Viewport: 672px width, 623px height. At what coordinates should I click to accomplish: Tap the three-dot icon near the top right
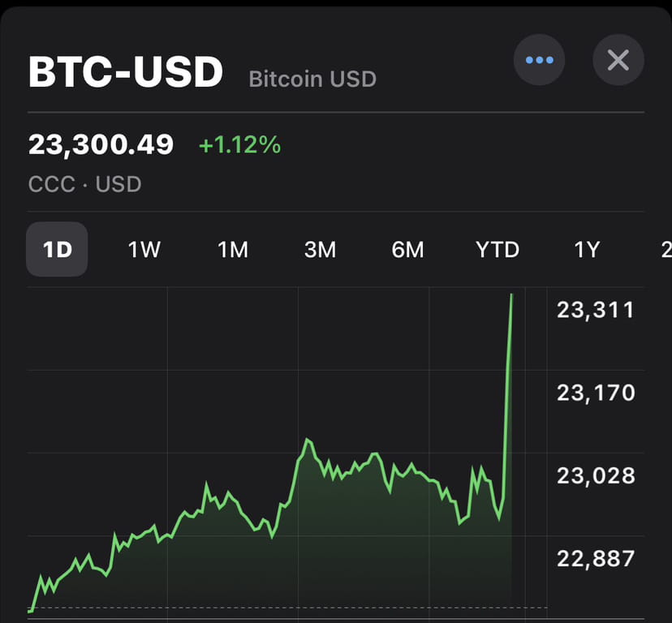[540, 60]
